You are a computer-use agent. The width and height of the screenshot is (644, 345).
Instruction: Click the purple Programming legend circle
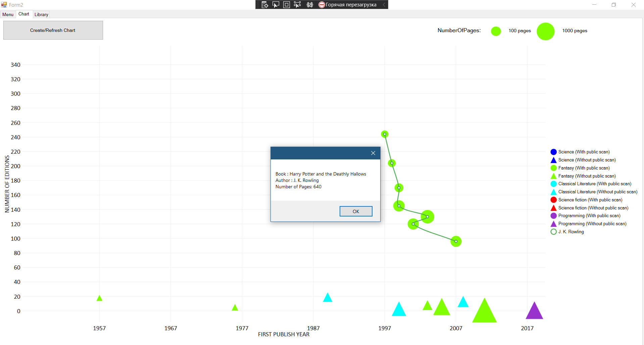pyautogui.click(x=553, y=216)
